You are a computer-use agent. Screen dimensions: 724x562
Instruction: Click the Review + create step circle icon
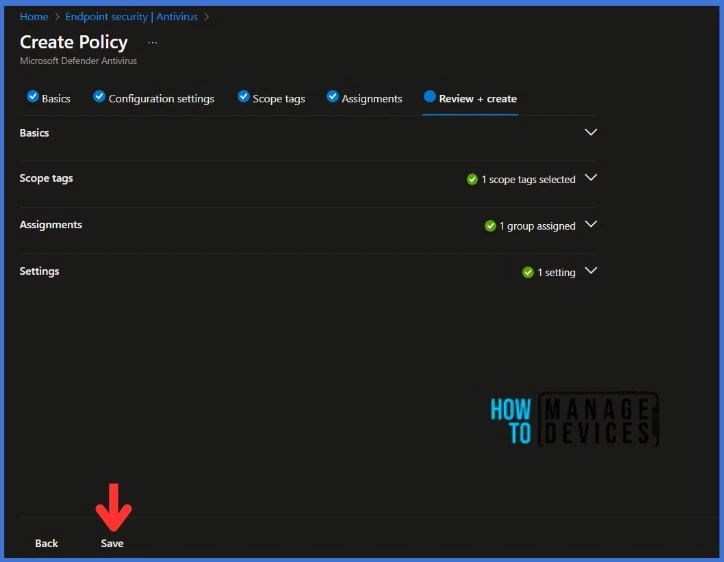pyautogui.click(x=429, y=96)
